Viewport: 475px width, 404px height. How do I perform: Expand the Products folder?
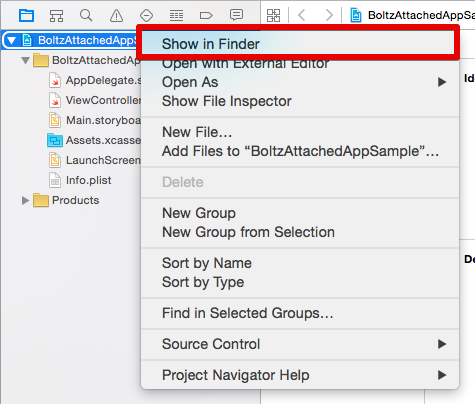(25, 200)
